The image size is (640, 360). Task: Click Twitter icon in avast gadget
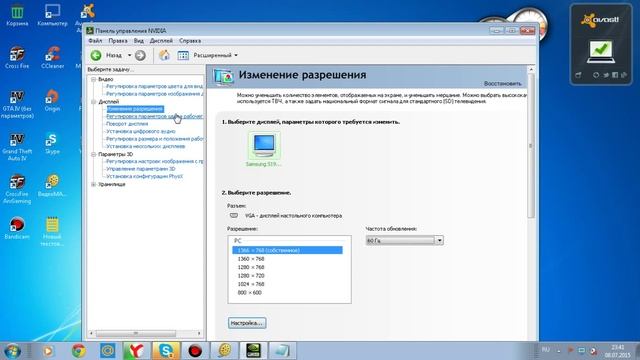pyautogui.click(x=606, y=75)
